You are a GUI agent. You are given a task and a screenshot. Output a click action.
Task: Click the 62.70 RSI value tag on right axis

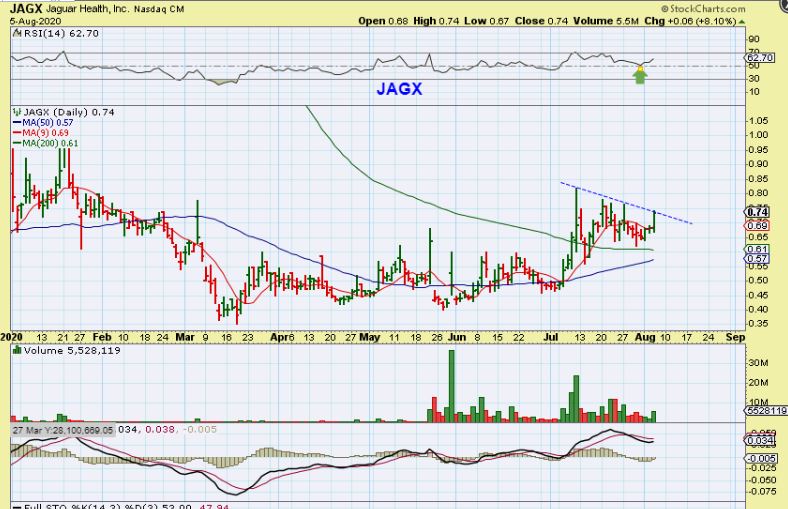(x=760, y=58)
